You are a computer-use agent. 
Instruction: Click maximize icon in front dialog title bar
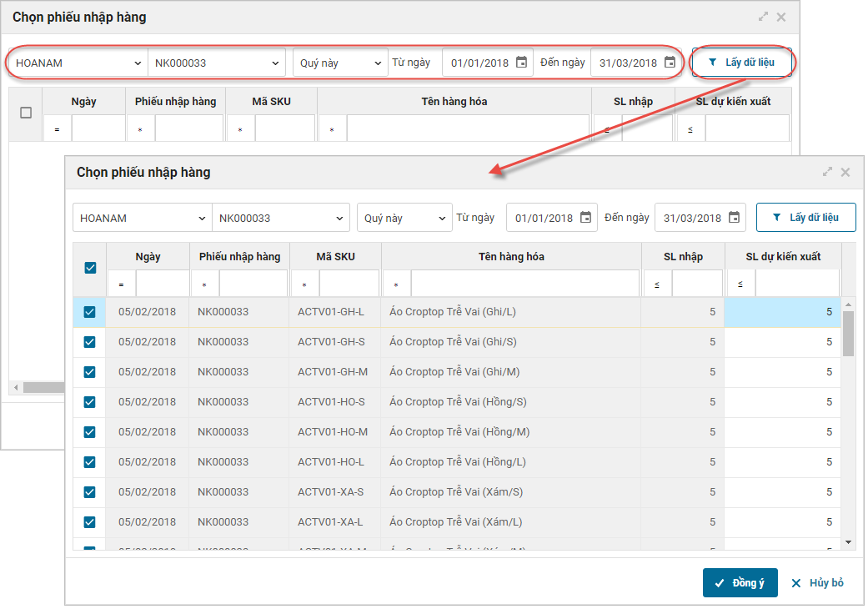(x=827, y=172)
